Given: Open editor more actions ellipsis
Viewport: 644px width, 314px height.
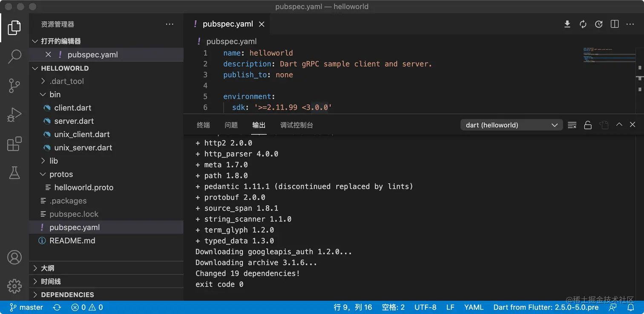Looking at the screenshot, I should pyautogui.click(x=630, y=24).
